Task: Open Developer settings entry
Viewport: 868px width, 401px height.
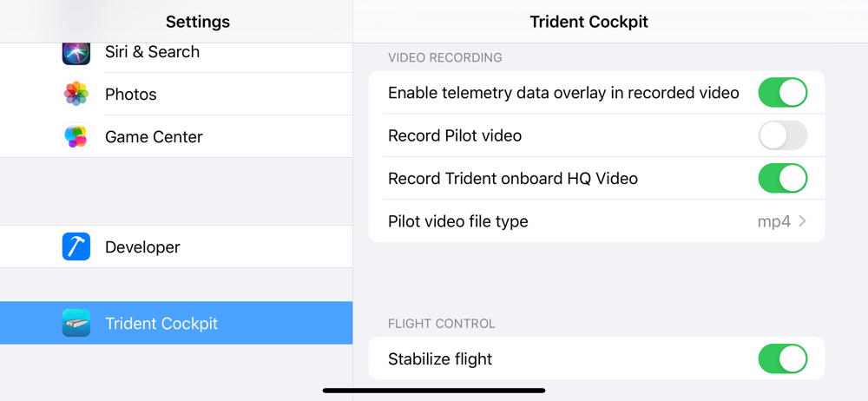Action: (176, 247)
